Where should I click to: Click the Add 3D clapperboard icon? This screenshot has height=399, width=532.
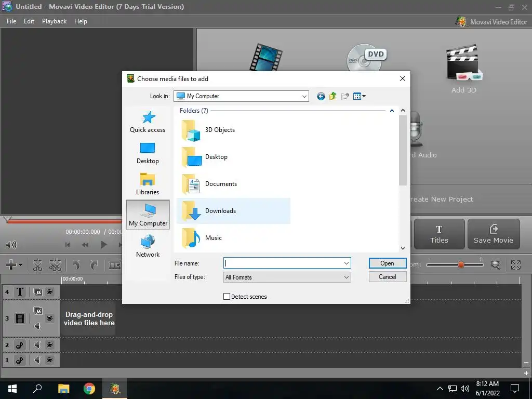(x=464, y=63)
